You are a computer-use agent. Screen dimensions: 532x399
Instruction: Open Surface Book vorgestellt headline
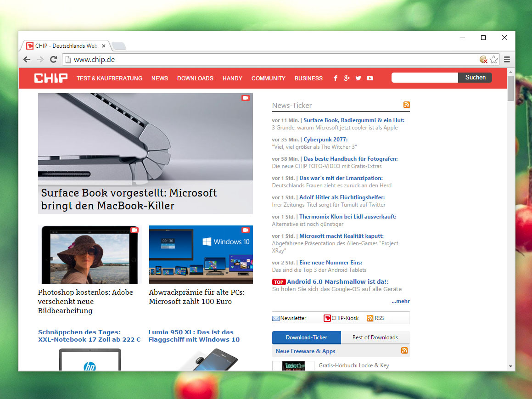[x=129, y=199]
